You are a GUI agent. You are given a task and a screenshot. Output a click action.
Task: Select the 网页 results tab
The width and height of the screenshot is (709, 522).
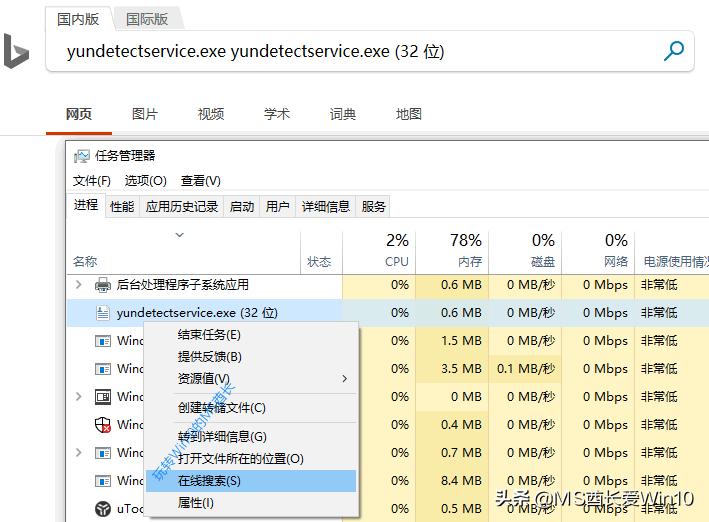[79, 114]
